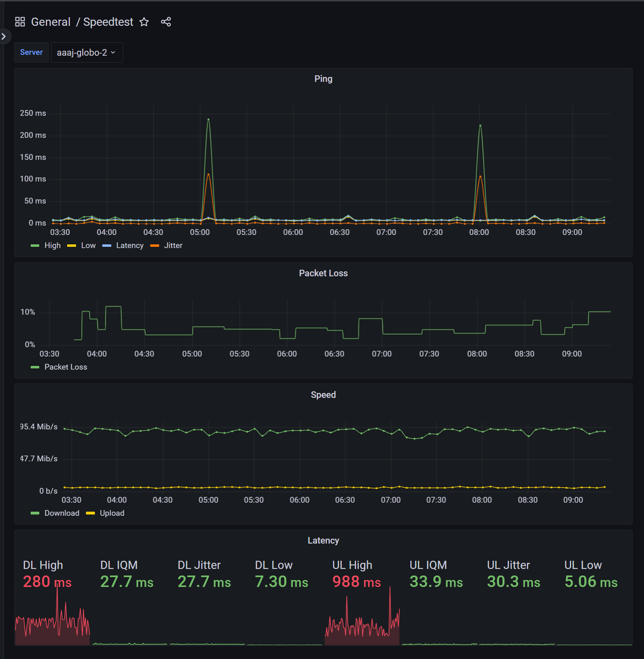Open the Speed panel title menu
Screen dimensions: 644x659
[x=323, y=395]
